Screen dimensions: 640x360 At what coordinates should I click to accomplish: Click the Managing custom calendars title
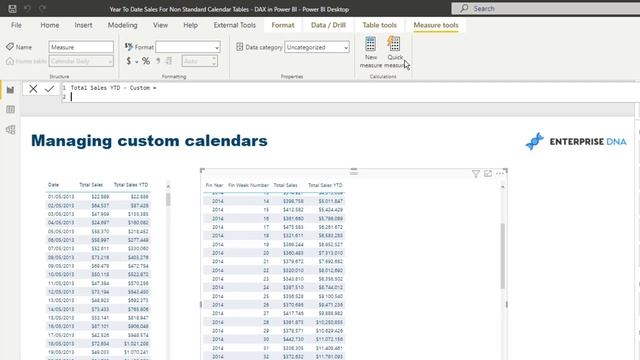(x=149, y=141)
